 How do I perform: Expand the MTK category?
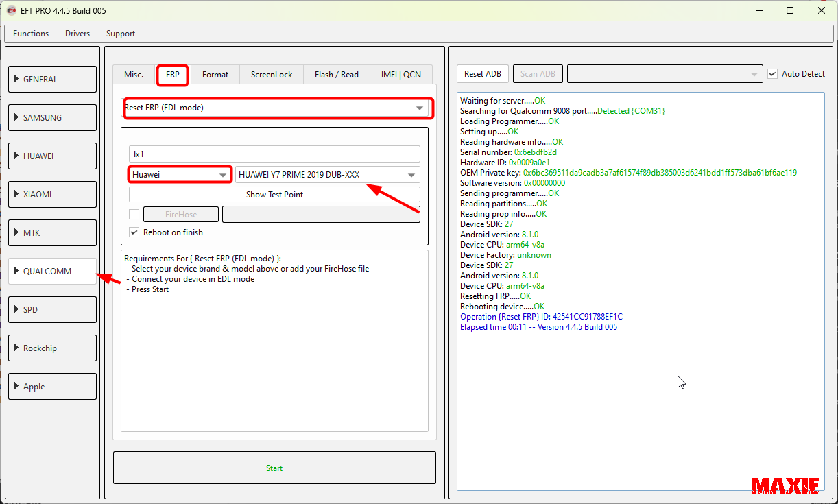(x=52, y=232)
